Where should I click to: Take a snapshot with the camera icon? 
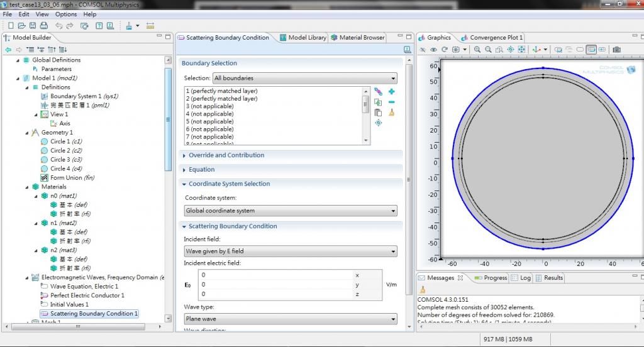pyautogui.click(x=617, y=49)
